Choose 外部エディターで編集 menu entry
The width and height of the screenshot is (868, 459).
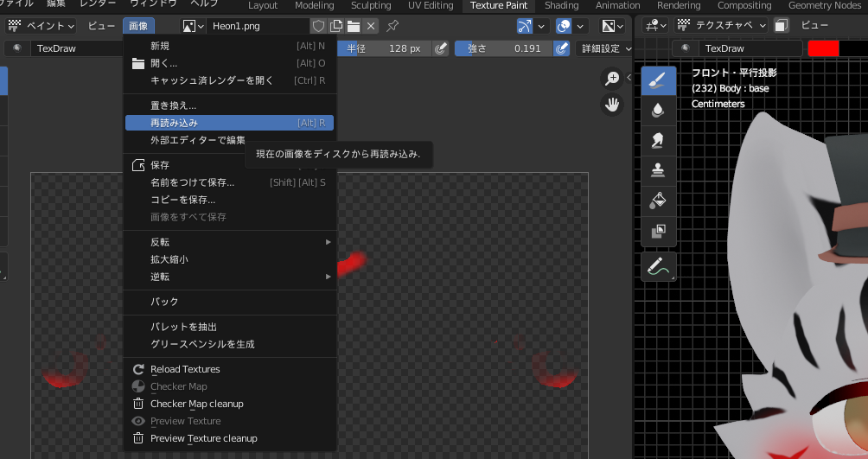coord(230,140)
